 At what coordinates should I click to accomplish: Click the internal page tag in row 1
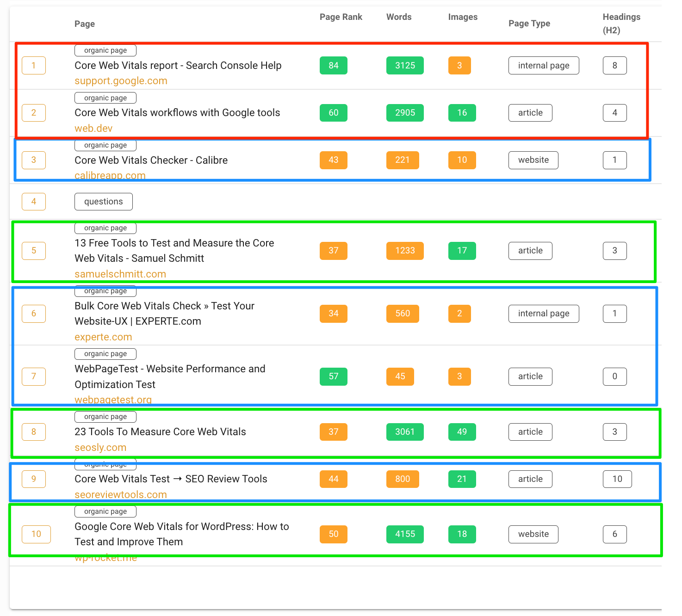[544, 66]
